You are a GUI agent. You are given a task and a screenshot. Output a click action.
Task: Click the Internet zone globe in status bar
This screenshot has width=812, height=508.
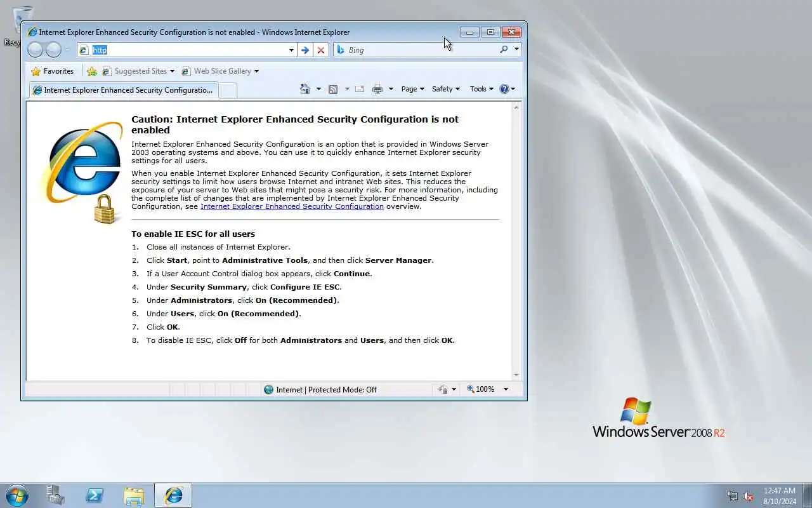pos(268,389)
